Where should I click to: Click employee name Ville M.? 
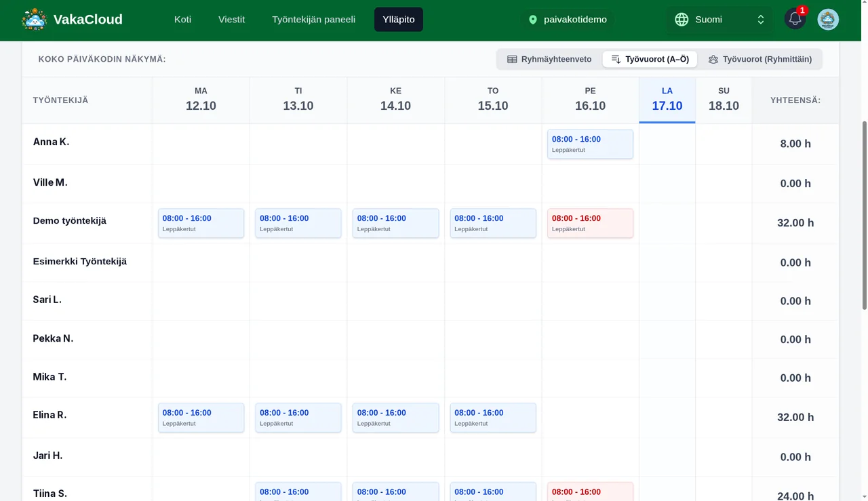50,182
